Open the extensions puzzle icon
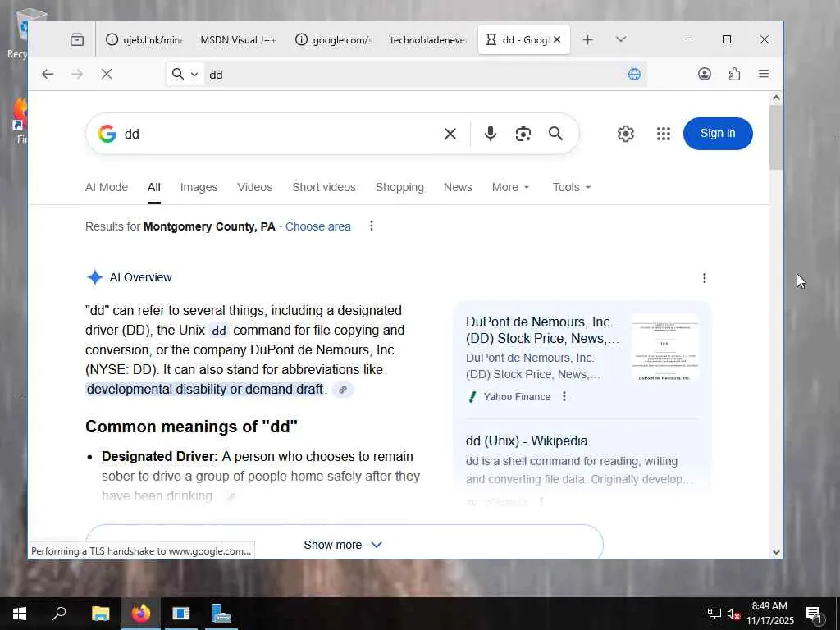Image resolution: width=840 pixels, height=630 pixels. pos(734,74)
